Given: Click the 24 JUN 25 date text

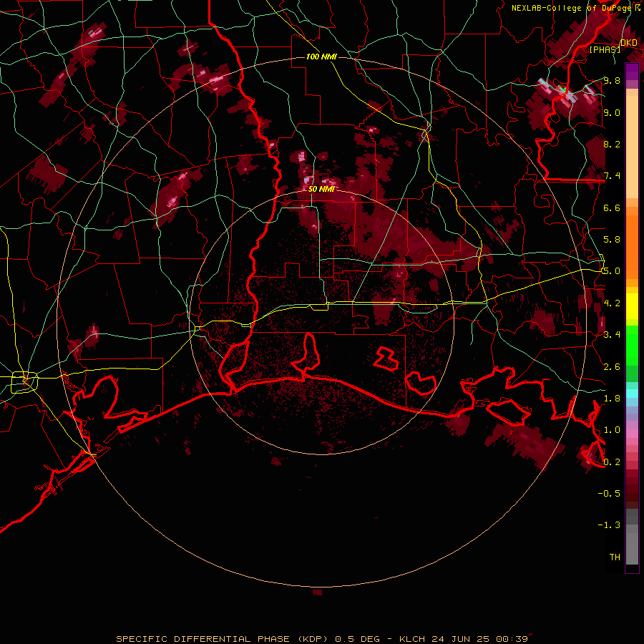Looking at the screenshot, I should click(x=462, y=639).
